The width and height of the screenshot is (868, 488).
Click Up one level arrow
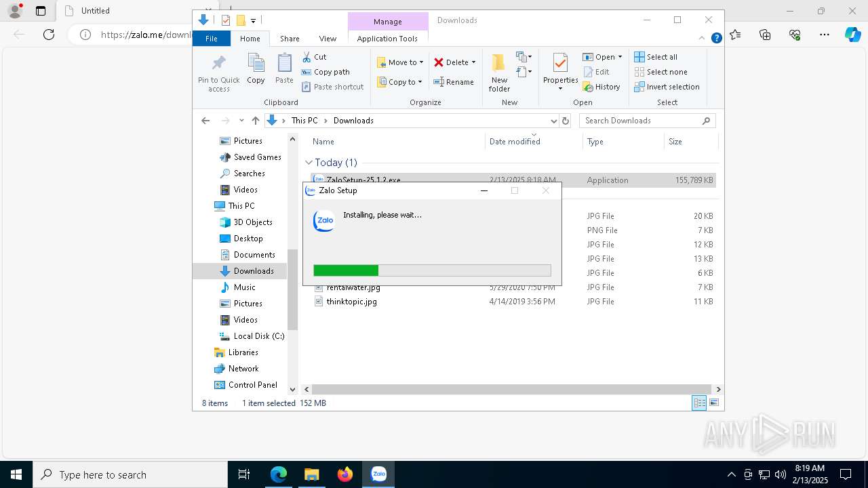point(256,121)
